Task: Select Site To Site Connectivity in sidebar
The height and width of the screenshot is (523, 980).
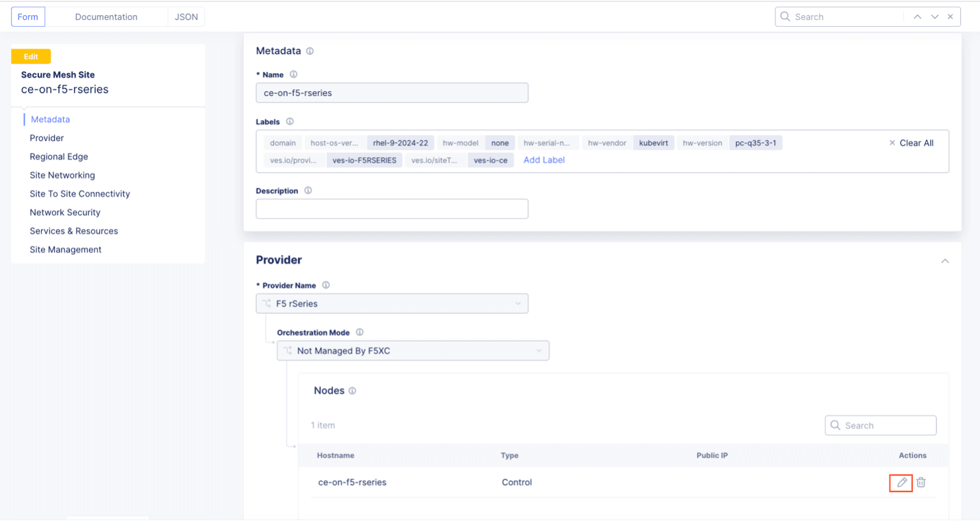Action: 79,194
